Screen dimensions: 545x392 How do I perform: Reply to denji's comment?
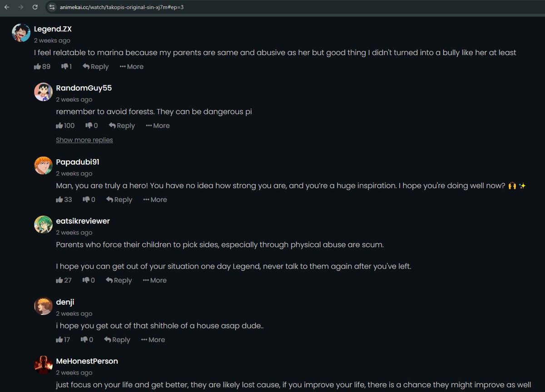pyautogui.click(x=117, y=340)
